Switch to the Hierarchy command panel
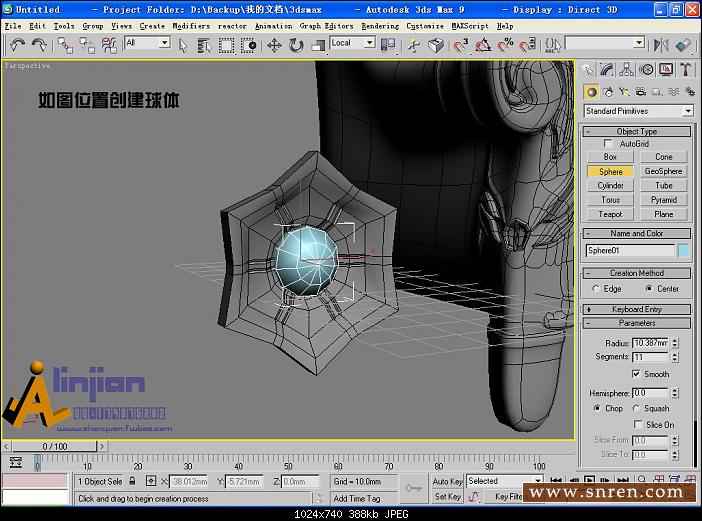Screen dimensions: 702x521 tap(626, 70)
